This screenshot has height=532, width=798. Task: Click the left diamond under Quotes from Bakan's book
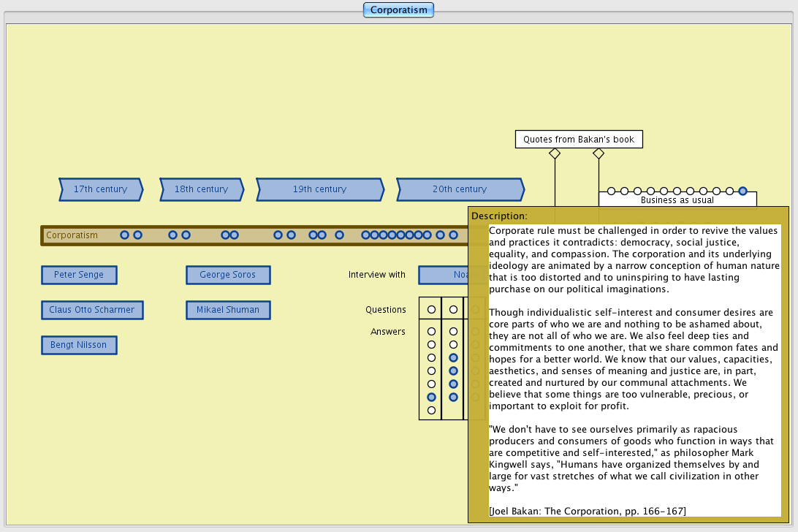[x=555, y=153]
